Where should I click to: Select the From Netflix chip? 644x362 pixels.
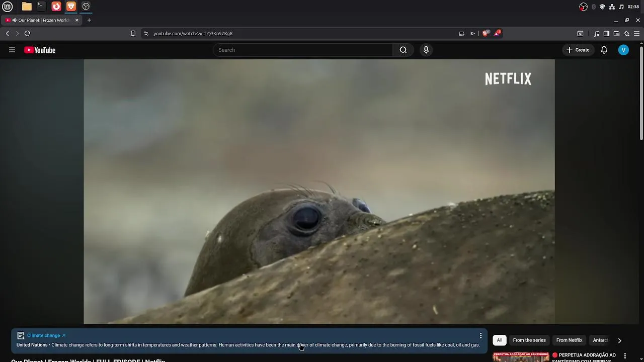[x=569, y=340]
